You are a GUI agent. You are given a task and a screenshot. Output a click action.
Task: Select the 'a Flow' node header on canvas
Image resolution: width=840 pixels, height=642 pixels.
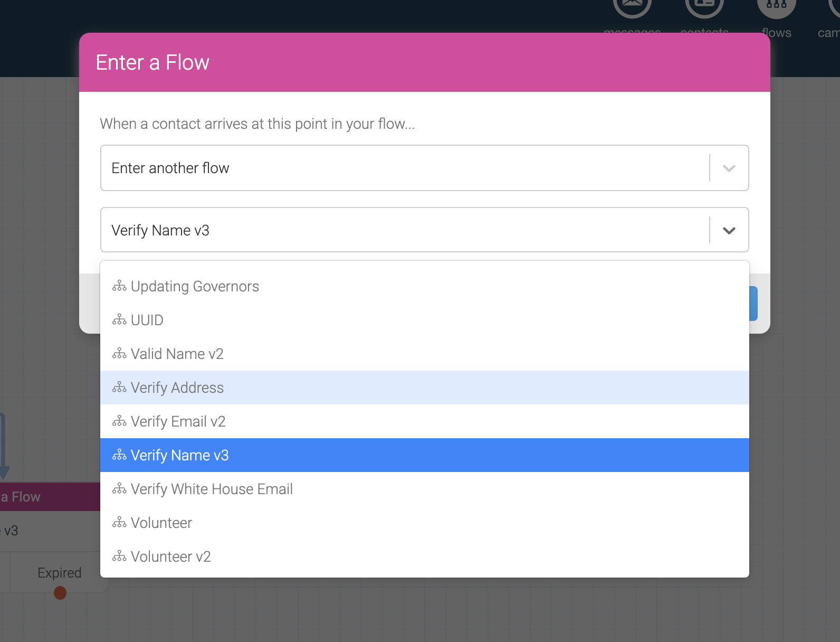click(50, 497)
